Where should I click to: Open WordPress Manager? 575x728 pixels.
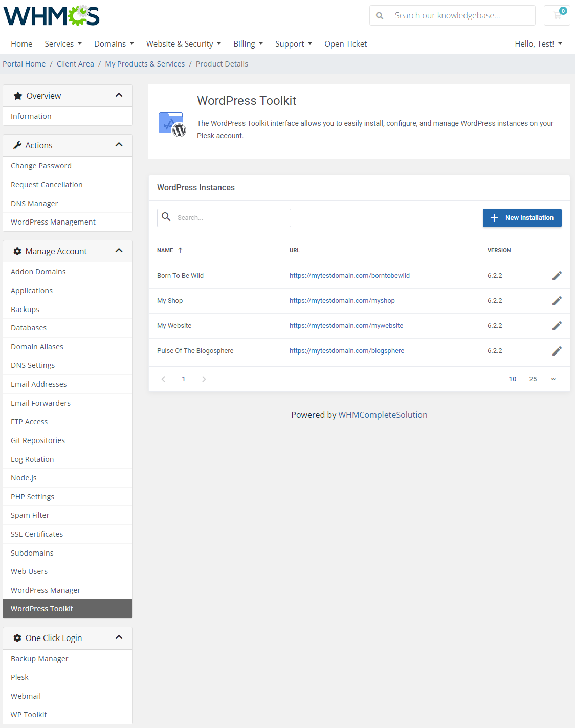tap(68, 590)
